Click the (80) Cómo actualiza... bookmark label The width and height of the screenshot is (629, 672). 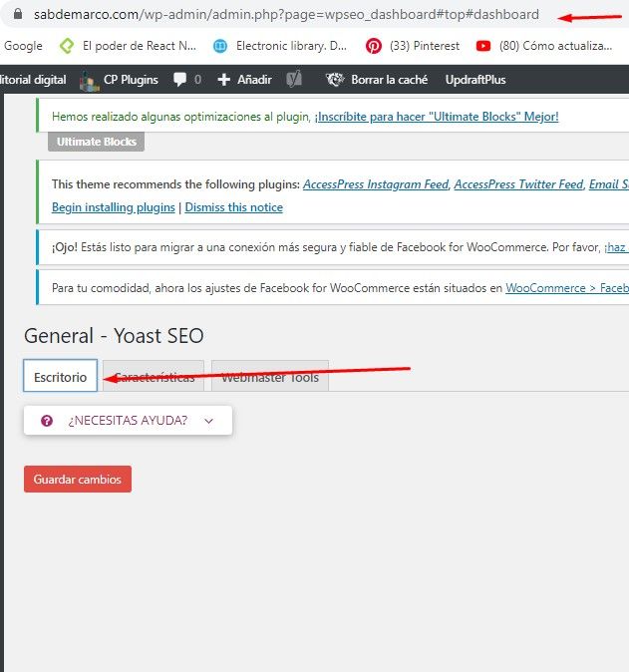tap(555, 46)
